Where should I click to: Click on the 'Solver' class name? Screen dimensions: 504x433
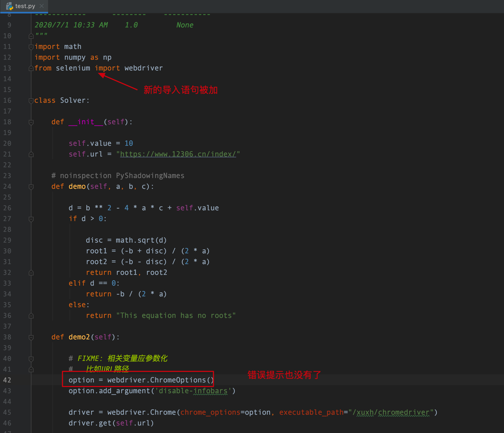73,100
